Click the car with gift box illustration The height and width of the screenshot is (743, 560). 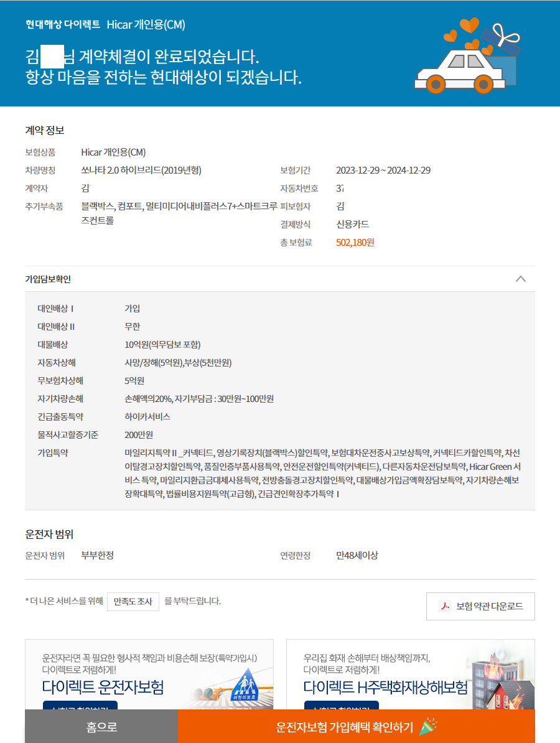point(467,55)
